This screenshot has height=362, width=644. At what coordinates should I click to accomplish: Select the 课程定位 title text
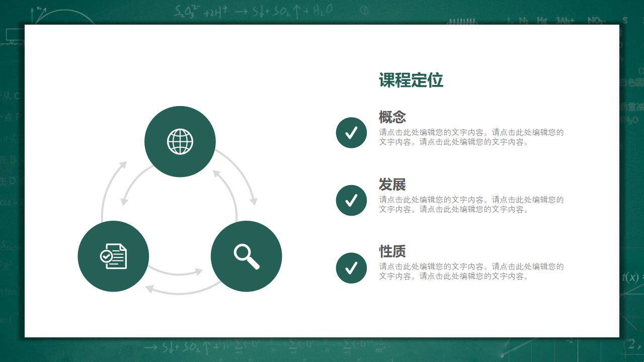(411, 80)
